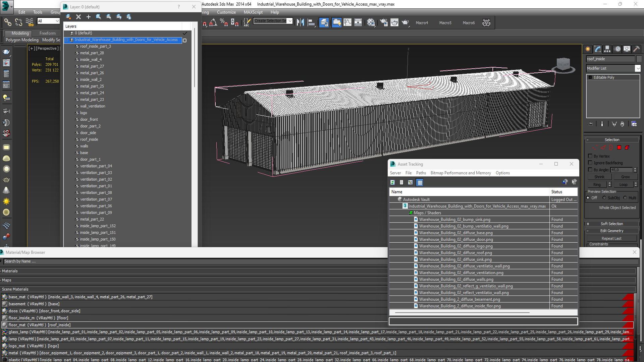The width and height of the screenshot is (644, 362).
Task: Open the Create command panel tab
Action: point(588,49)
